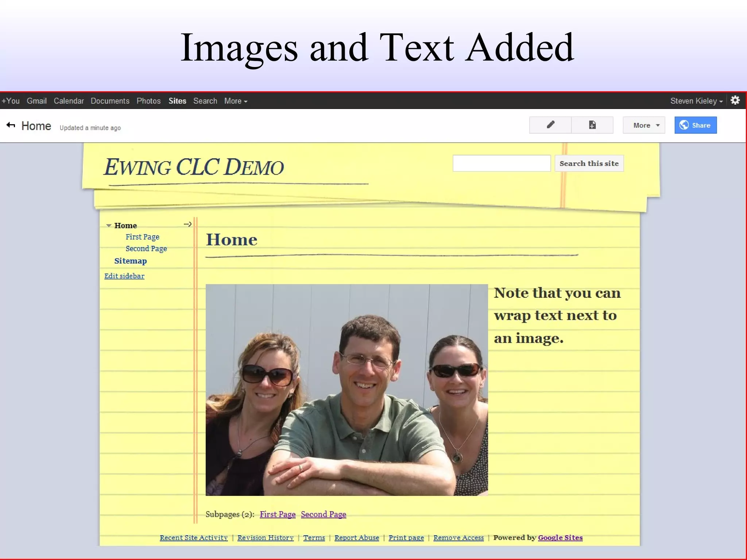The height and width of the screenshot is (560, 747).
Task: Click the Home page heading
Action: (x=232, y=240)
